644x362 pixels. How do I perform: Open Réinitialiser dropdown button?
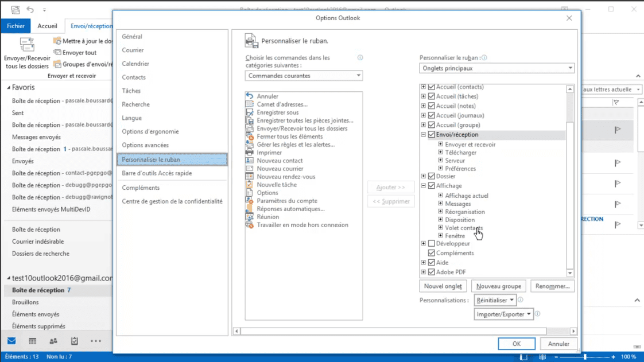[x=495, y=300]
